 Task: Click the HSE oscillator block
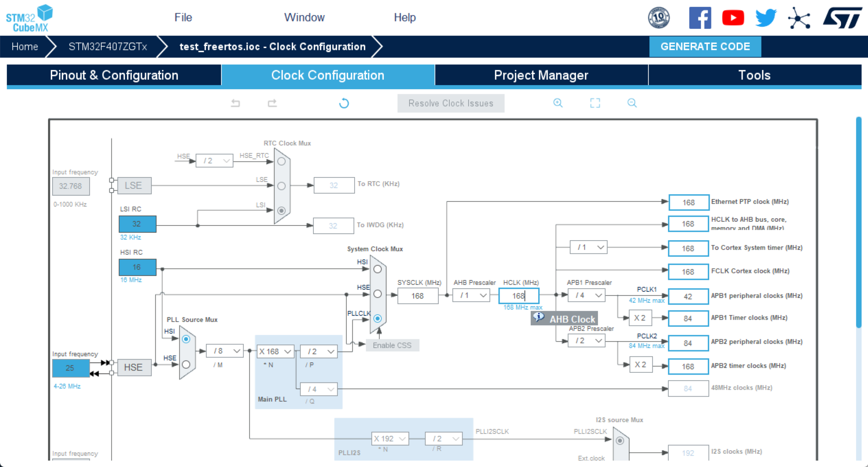click(133, 367)
